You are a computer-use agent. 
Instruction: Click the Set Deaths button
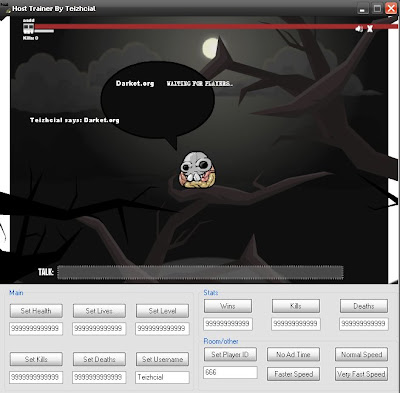click(x=99, y=359)
